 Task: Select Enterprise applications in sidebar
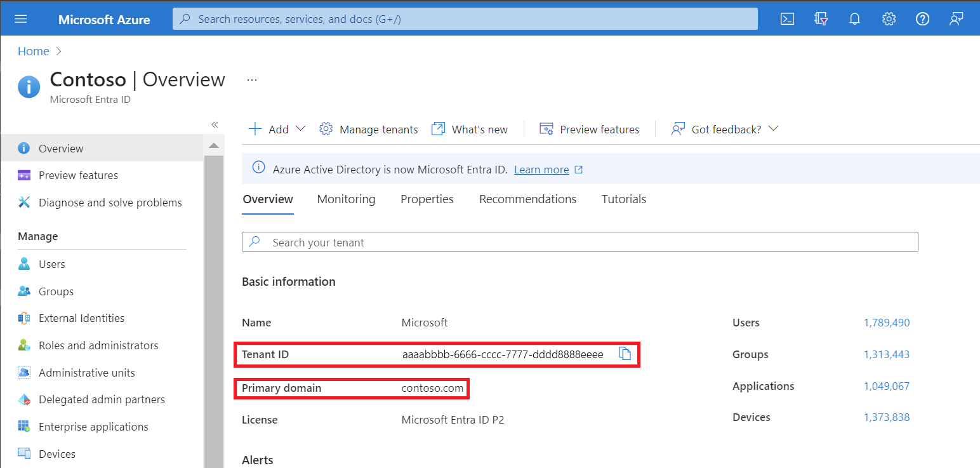point(93,427)
